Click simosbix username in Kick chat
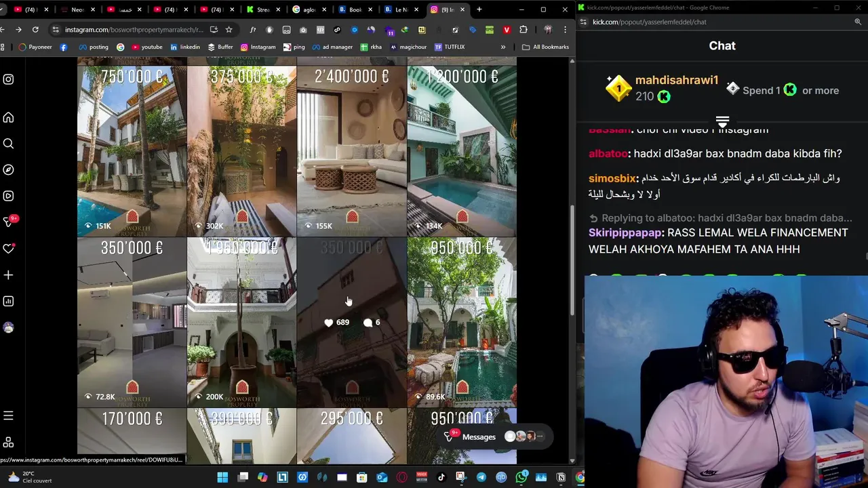The width and height of the screenshot is (868, 488). [612, 178]
